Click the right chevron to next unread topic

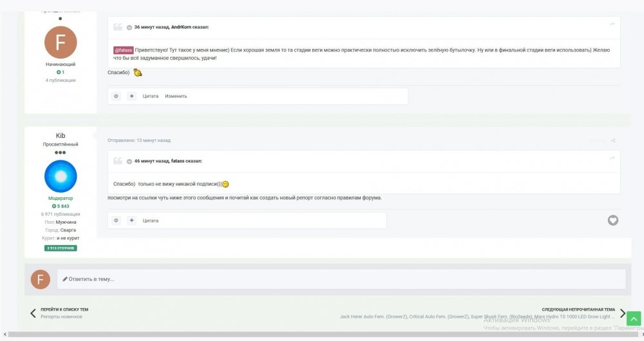(x=623, y=313)
